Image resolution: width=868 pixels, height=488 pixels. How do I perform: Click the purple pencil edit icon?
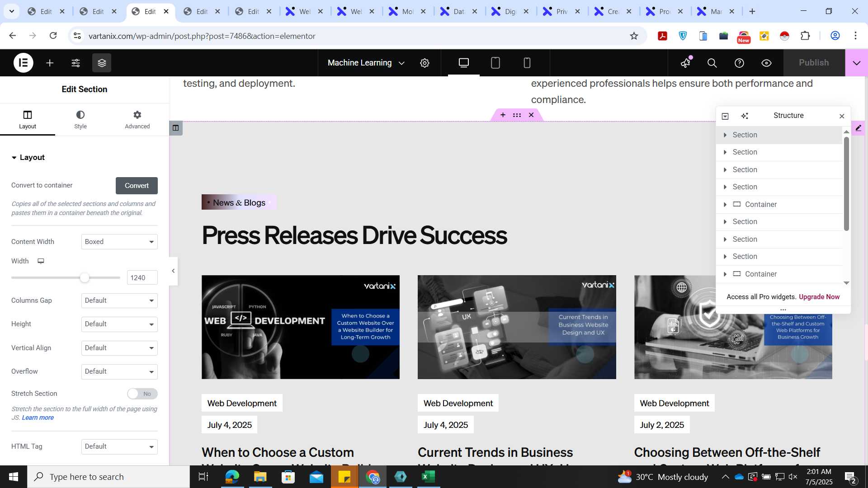[x=859, y=128]
